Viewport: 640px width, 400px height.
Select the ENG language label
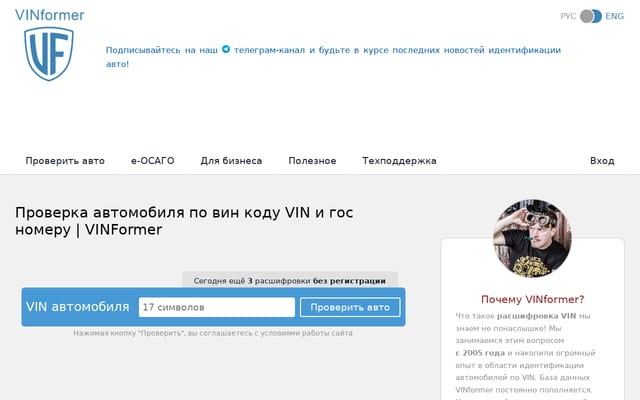(x=615, y=16)
